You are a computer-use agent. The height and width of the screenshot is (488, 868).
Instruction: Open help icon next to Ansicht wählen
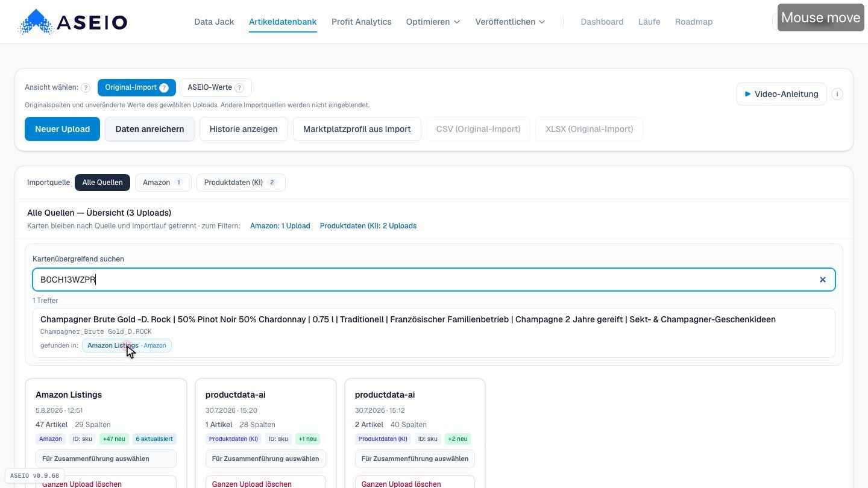(86, 88)
